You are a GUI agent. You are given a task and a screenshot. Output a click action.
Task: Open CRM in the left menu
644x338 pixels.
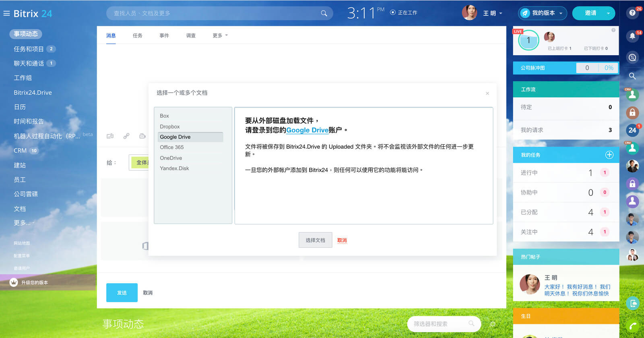[20, 150]
